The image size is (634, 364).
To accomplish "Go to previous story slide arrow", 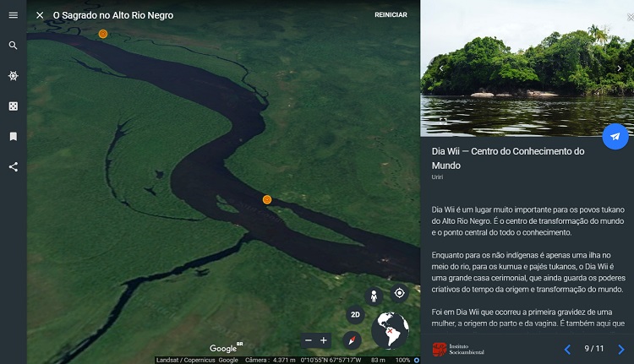I will pyautogui.click(x=567, y=349).
